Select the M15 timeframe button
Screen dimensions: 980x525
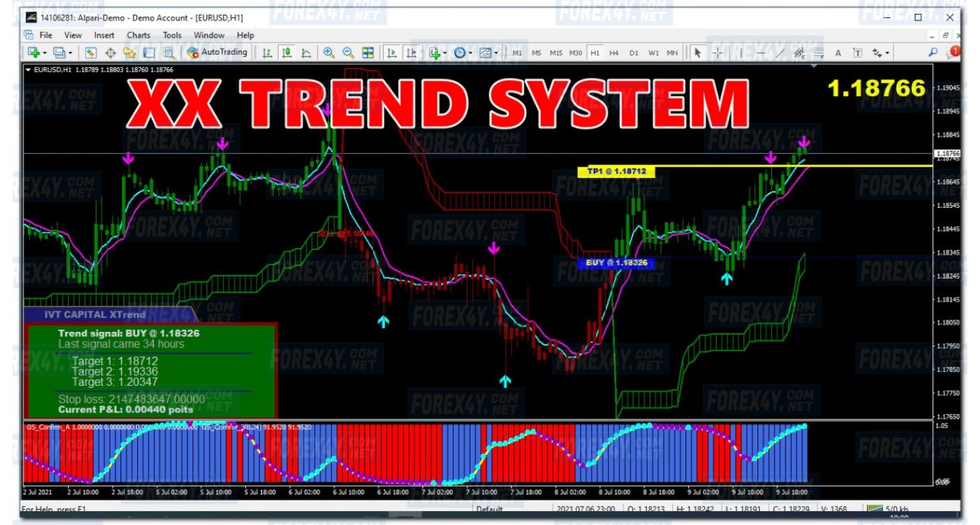coord(556,53)
